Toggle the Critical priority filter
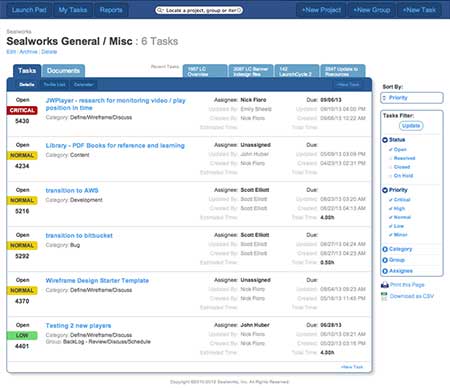Image resolution: width=450 pixels, height=388 pixels. [x=400, y=200]
